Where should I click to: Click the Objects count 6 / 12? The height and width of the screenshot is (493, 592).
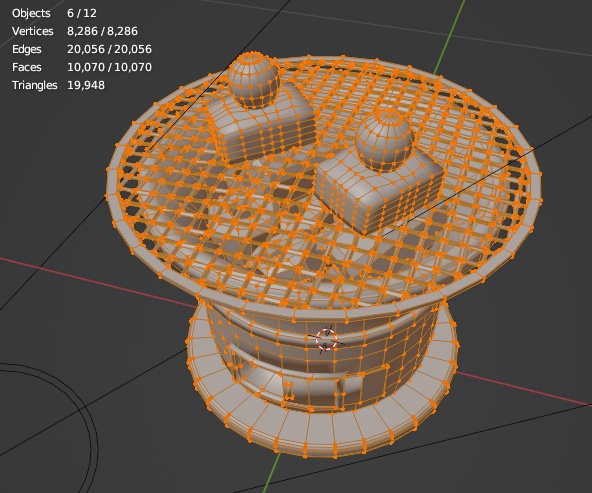[82, 13]
